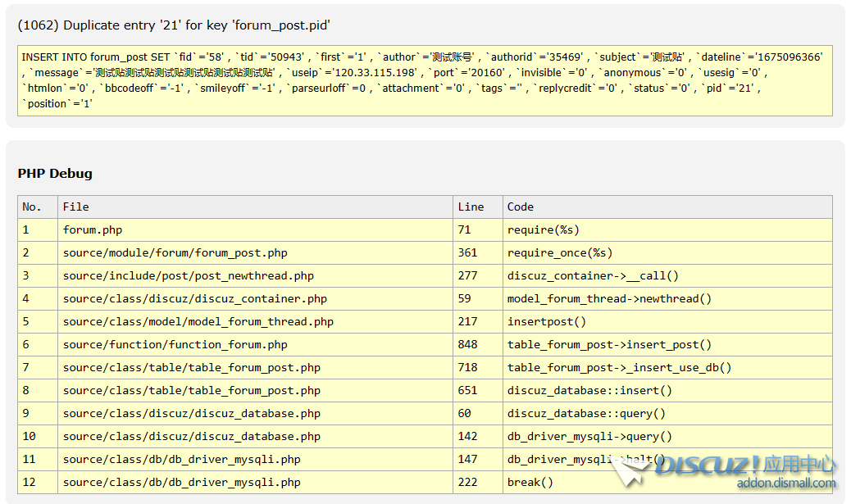Select the code model_forum_thread->newthread()
The image size is (851, 504).
point(609,299)
